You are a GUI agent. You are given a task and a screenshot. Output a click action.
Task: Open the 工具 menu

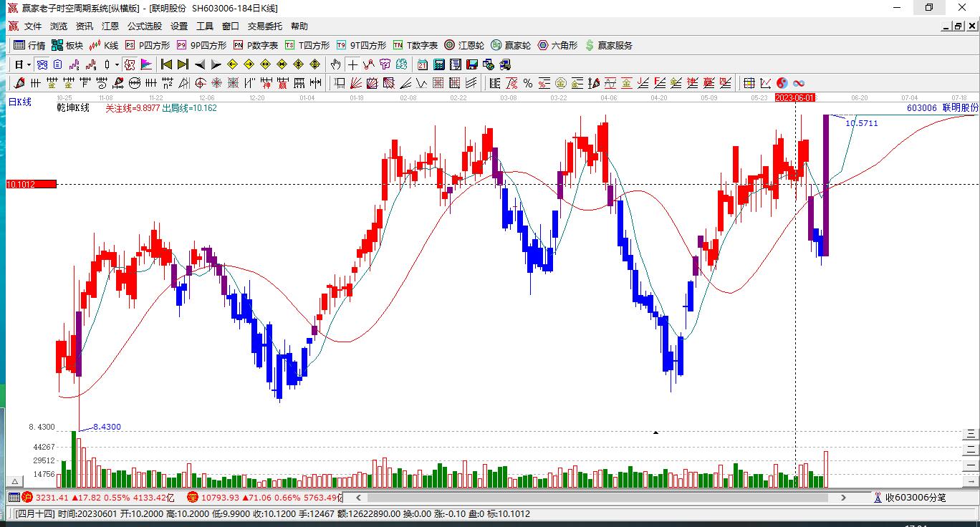205,26
